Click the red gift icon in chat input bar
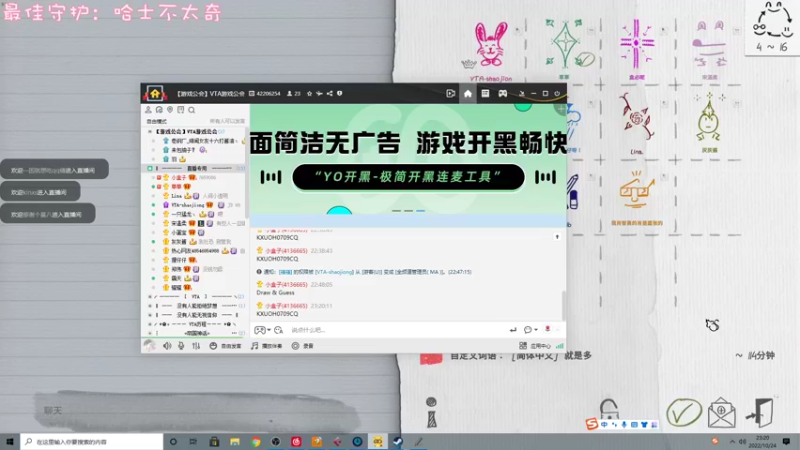 pos(547,329)
